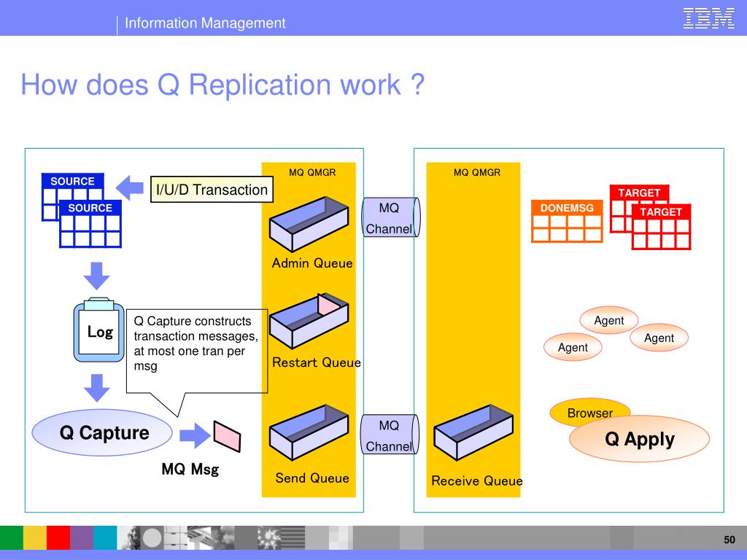Click the Q Capture constructs callout bubble
Screen dimensions: 747x560
[197, 351]
